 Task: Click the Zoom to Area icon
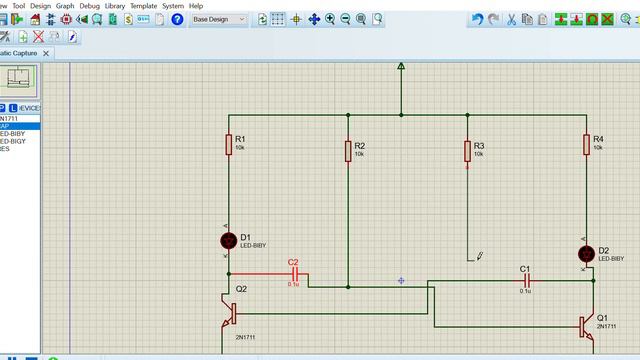pyautogui.click(x=378, y=19)
